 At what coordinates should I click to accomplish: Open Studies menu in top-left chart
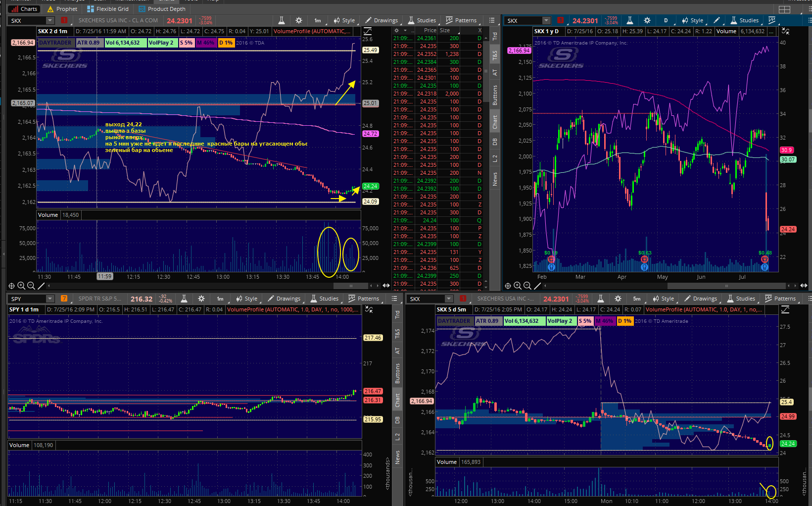click(x=422, y=20)
